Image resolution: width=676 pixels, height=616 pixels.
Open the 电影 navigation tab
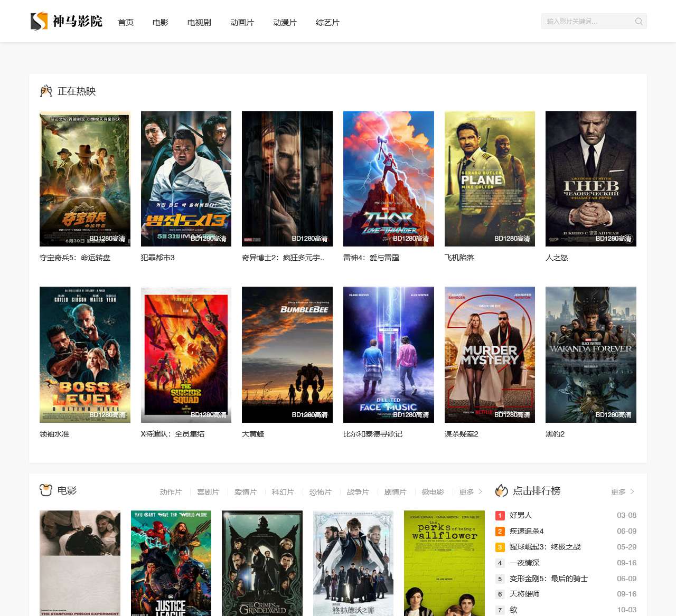point(161,22)
